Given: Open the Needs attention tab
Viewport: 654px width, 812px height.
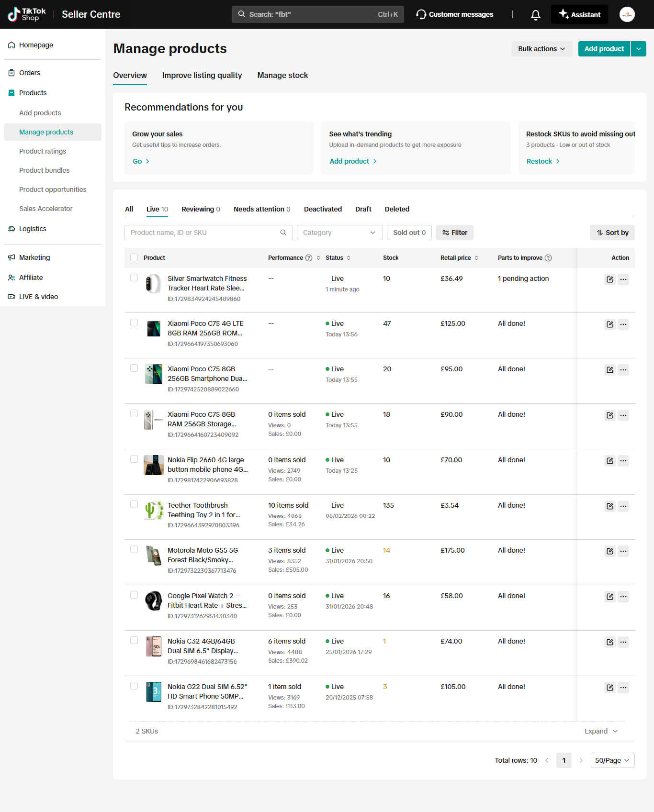Looking at the screenshot, I should (262, 209).
